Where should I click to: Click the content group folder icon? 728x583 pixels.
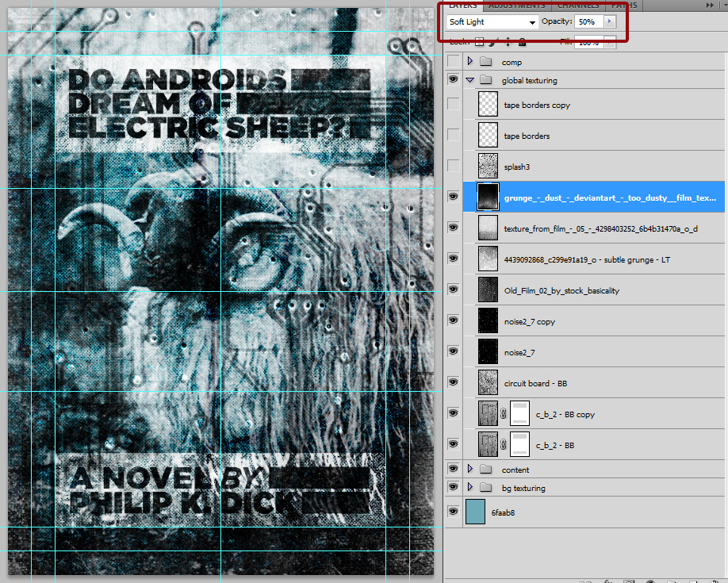485,470
